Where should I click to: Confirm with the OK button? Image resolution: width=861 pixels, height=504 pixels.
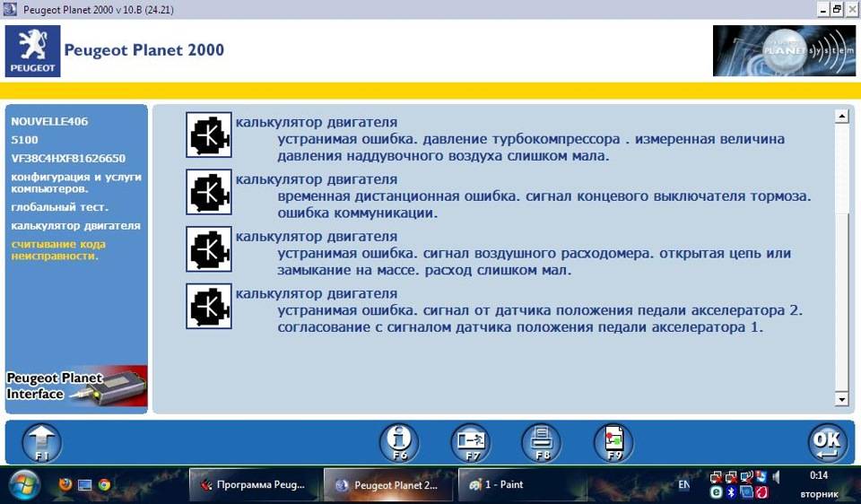[827, 442]
